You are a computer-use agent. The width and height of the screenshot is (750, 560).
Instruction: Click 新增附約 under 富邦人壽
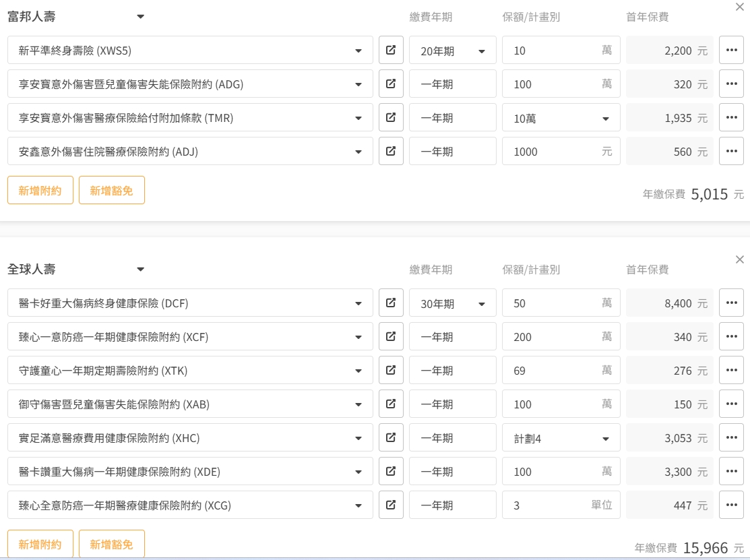40,191
